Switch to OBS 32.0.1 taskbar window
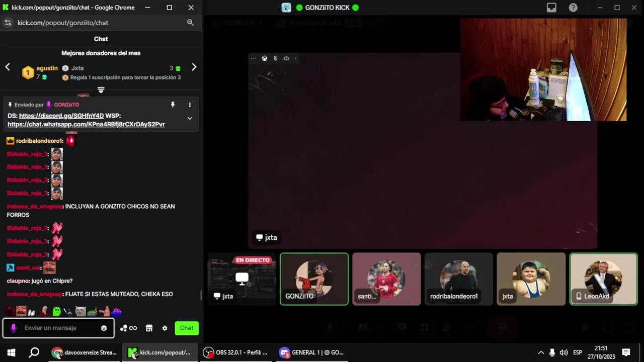 235,352
